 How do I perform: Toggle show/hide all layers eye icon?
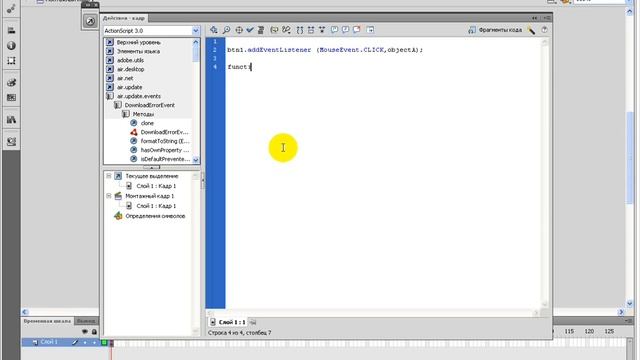(x=85, y=332)
